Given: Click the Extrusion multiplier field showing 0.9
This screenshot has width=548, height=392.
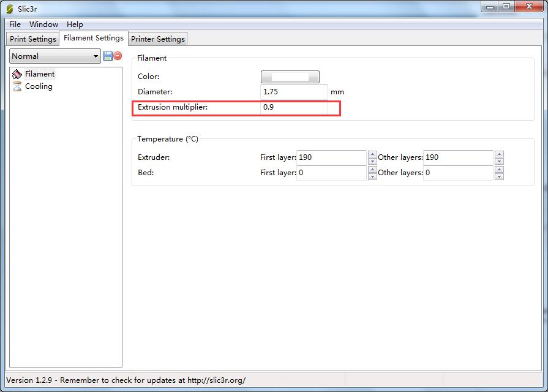Looking at the screenshot, I should (294, 107).
